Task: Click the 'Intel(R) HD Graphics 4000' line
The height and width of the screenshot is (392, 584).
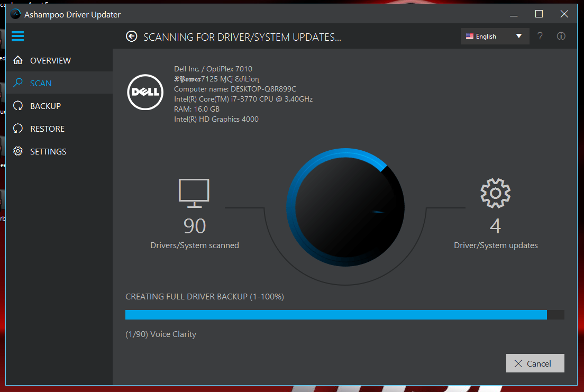Action: tap(216, 119)
